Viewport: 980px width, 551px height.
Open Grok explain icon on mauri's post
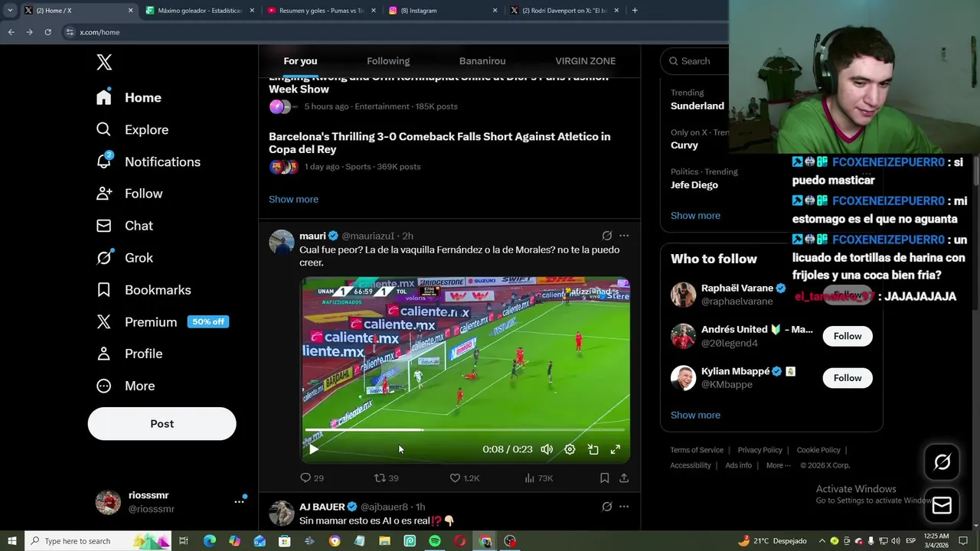606,236
